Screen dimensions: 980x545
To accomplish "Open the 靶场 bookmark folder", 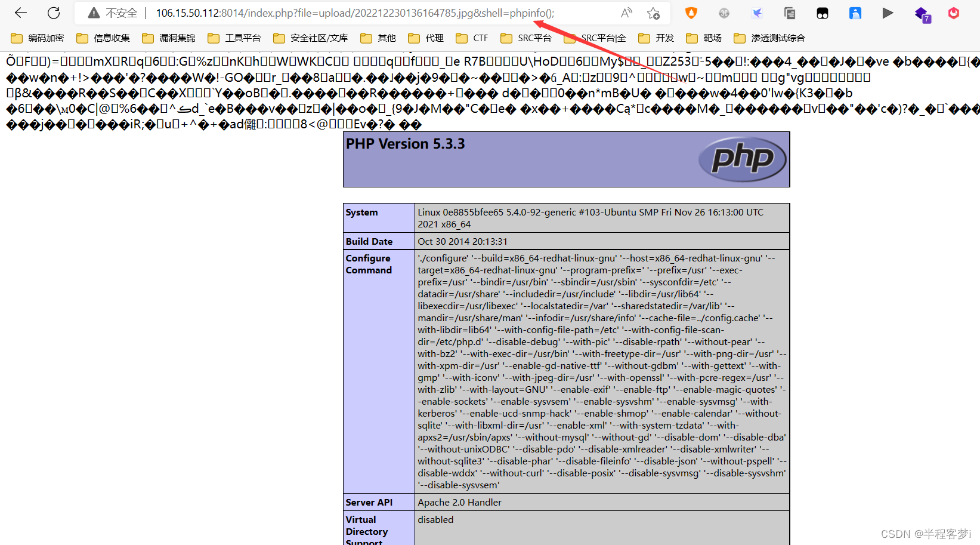I will tap(704, 38).
